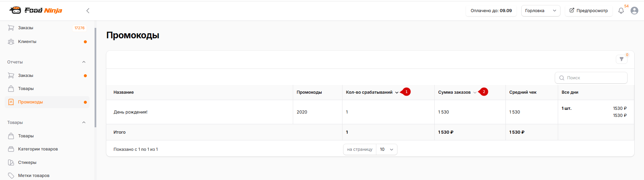644x180 pixels.
Task: Collapse sidebar with the left chevron
Action: pos(88,11)
